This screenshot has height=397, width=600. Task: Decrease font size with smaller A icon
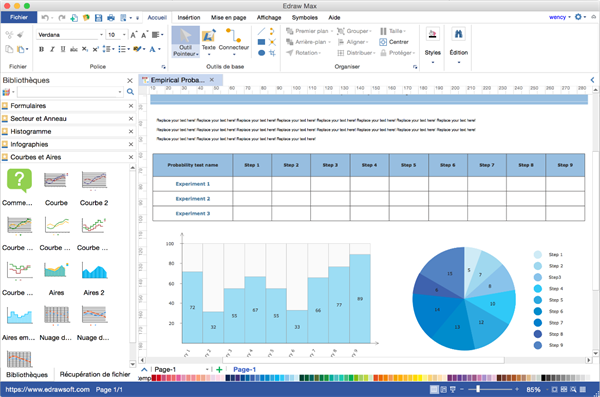tap(144, 35)
